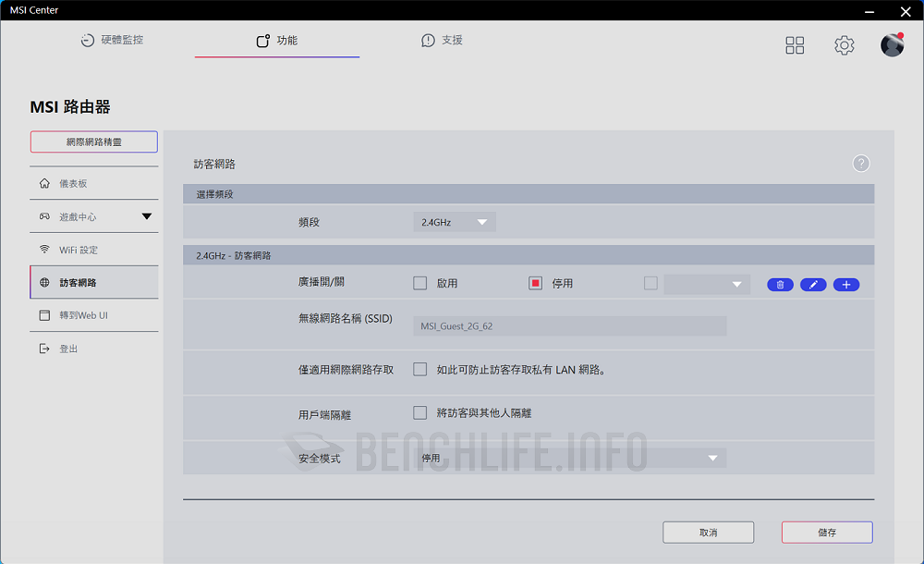
Task: Edit the SSID using the pencil button
Action: [x=813, y=284]
